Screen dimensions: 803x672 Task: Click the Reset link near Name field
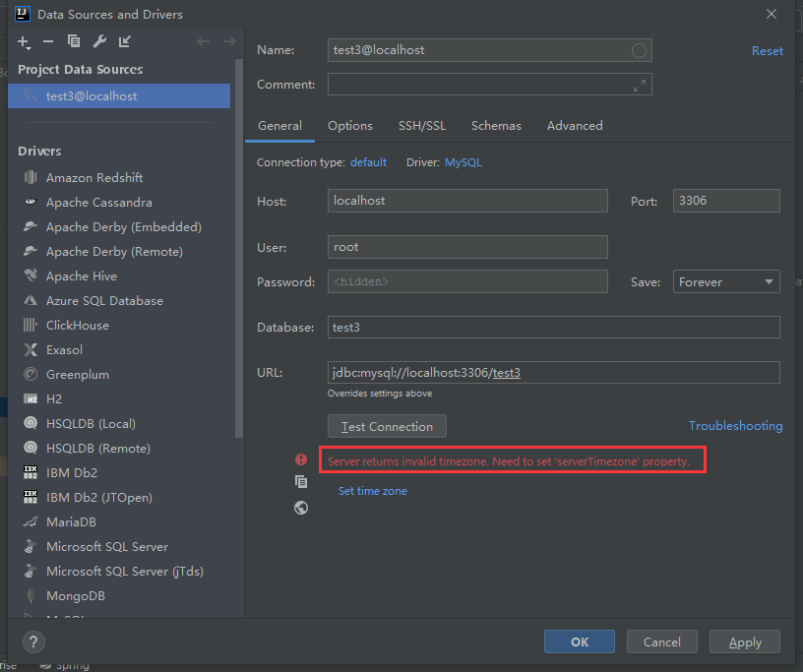coord(767,50)
